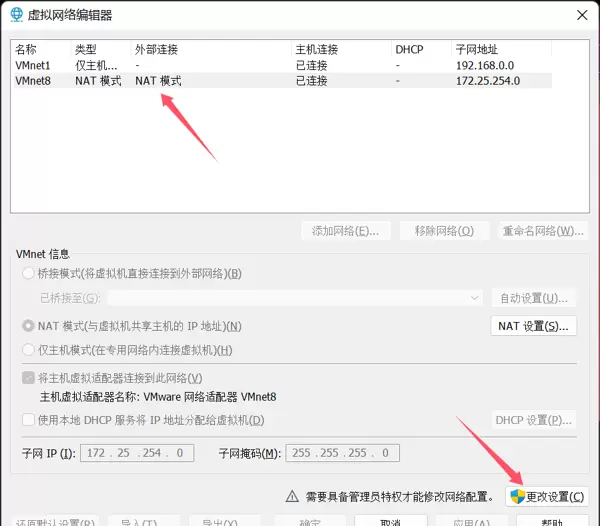Select the NAT 模式 radio button

27,326
